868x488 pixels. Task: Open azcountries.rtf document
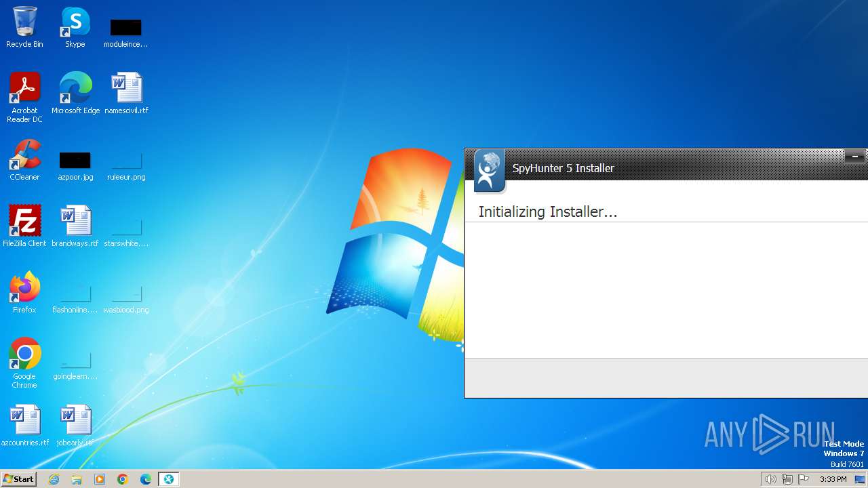[x=25, y=425]
